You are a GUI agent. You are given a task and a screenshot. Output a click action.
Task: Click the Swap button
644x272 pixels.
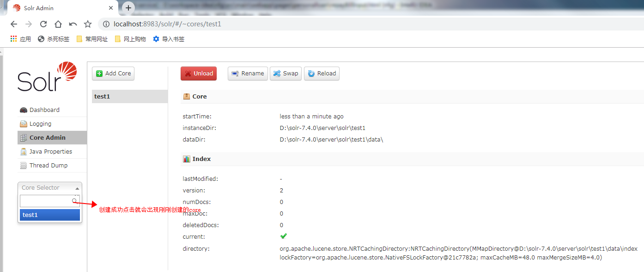[286, 74]
